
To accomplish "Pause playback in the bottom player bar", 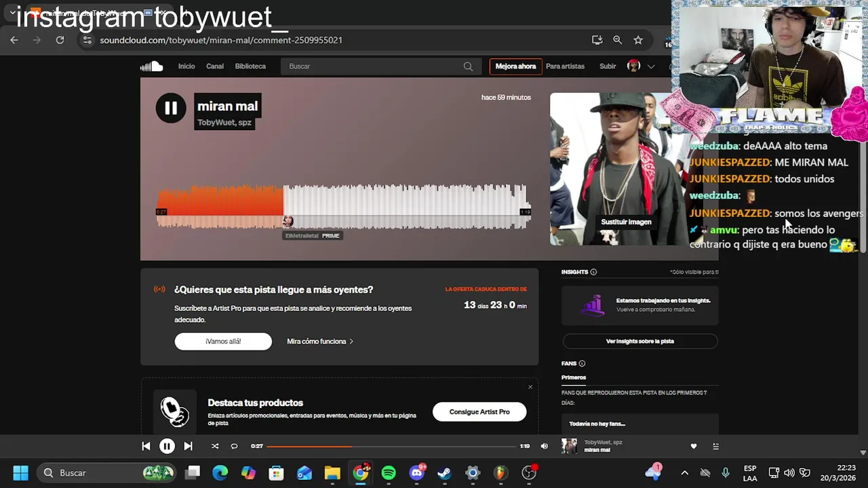I will coord(167,446).
